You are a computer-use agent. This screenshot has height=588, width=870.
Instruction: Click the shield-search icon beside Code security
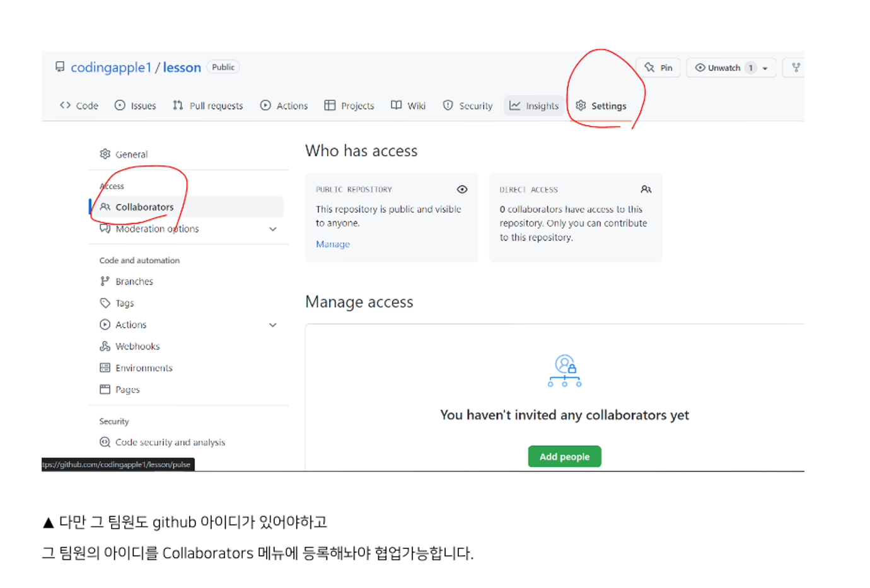point(105,442)
